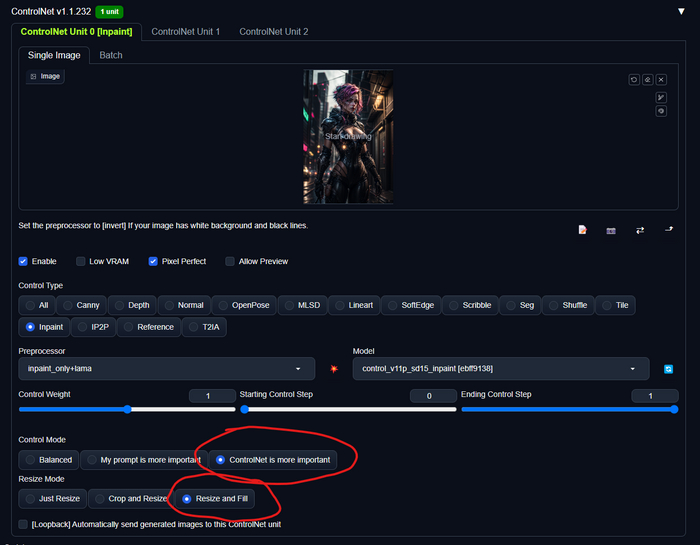The width and height of the screenshot is (700, 545).
Task: Open the brush color picker icon
Action: point(661,111)
